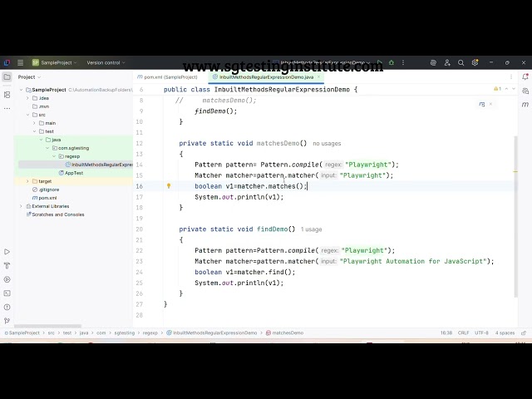Click the editor vertical scrollbar
Image resolution: width=532 pixels, height=399 pixels.
(515, 217)
